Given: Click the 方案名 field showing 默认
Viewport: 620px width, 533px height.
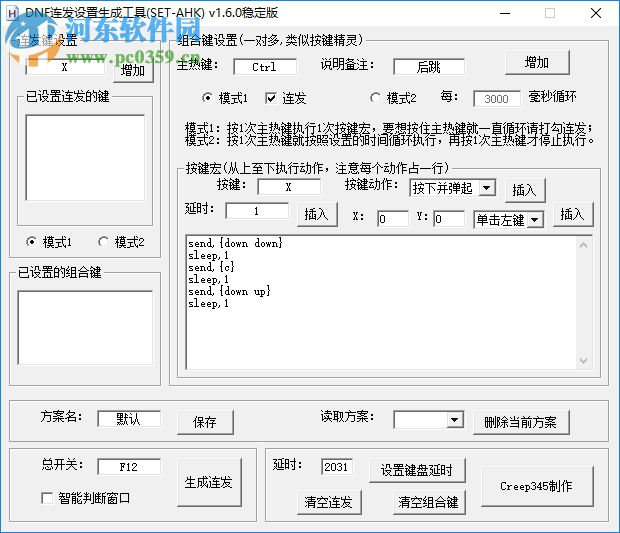Looking at the screenshot, I should [x=129, y=419].
